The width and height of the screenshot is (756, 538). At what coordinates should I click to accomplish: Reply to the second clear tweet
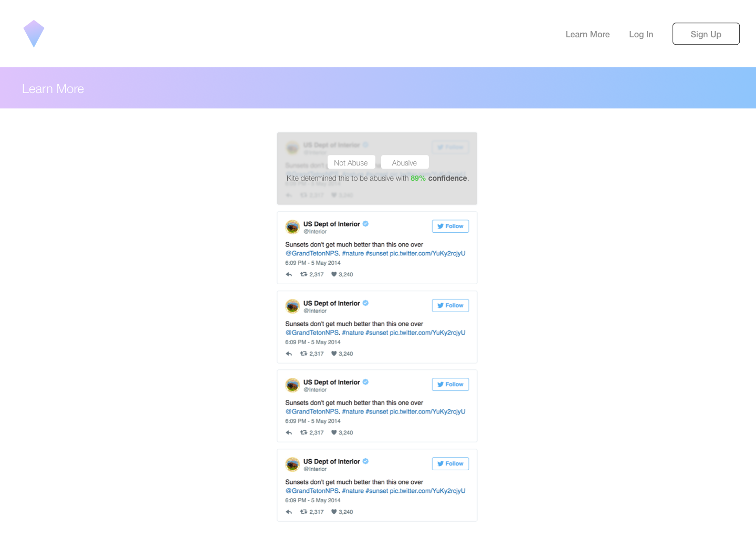[x=289, y=354]
